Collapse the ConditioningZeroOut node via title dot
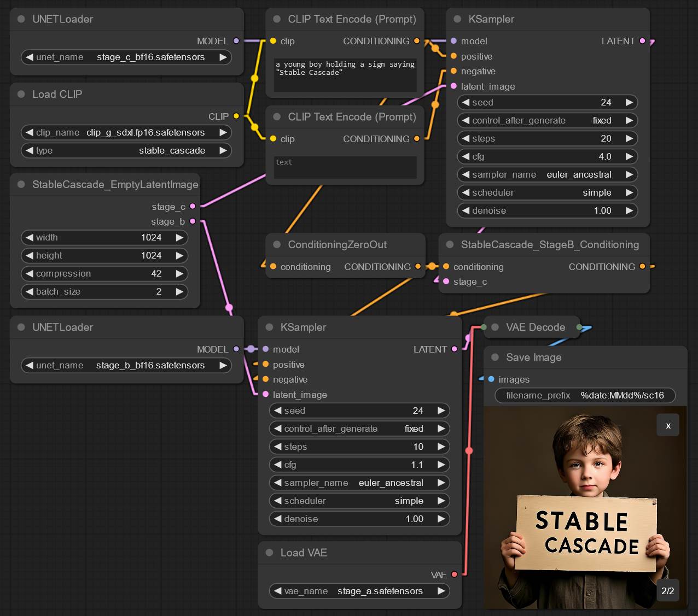Screen dimensions: 698x616 277,244
